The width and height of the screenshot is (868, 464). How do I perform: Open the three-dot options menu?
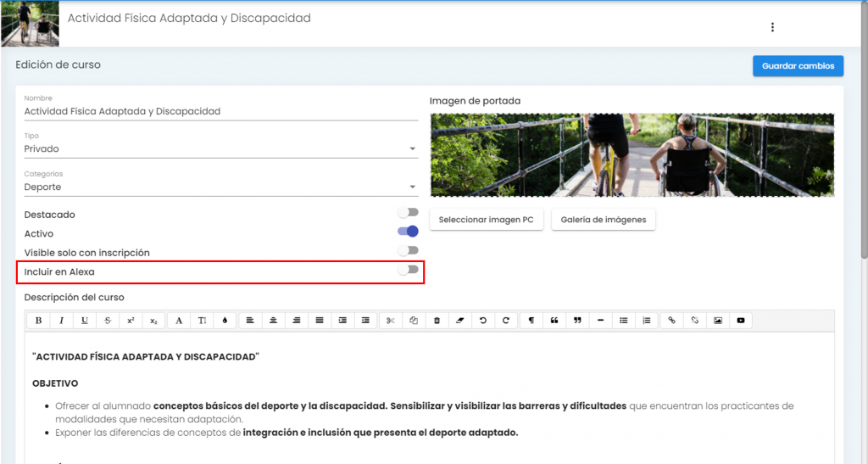point(772,27)
